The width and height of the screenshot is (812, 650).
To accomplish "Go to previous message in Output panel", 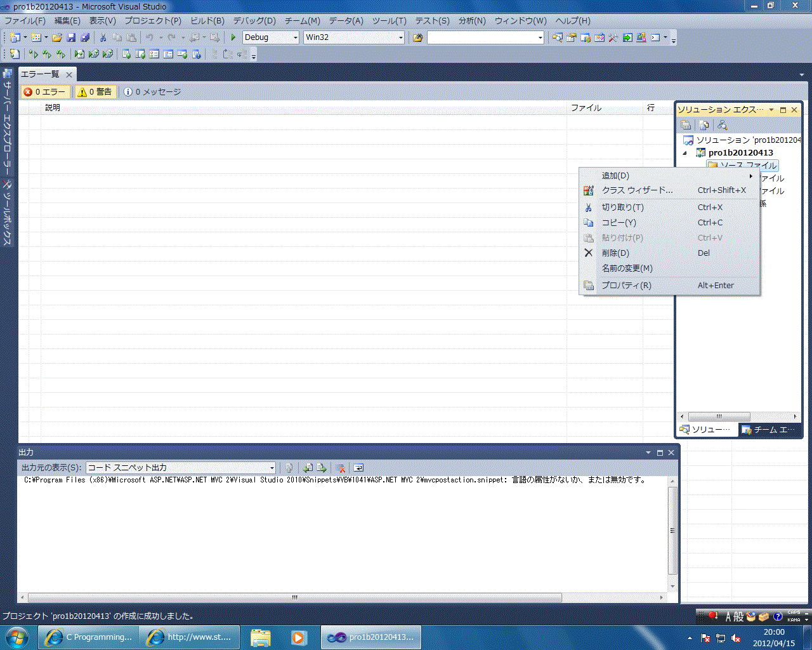I will coord(308,468).
